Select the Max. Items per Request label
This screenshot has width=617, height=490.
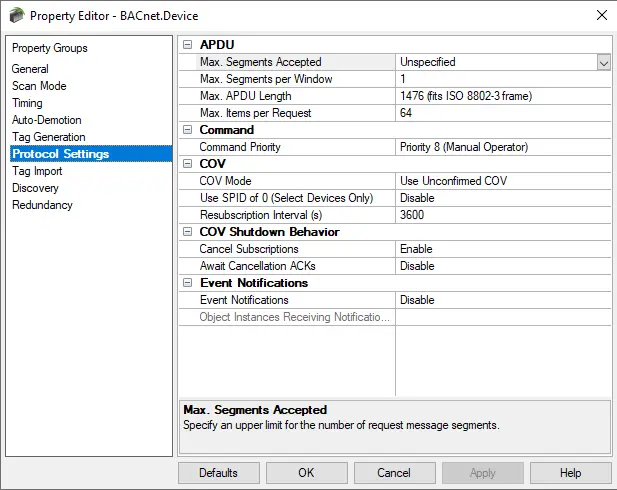tap(255, 113)
